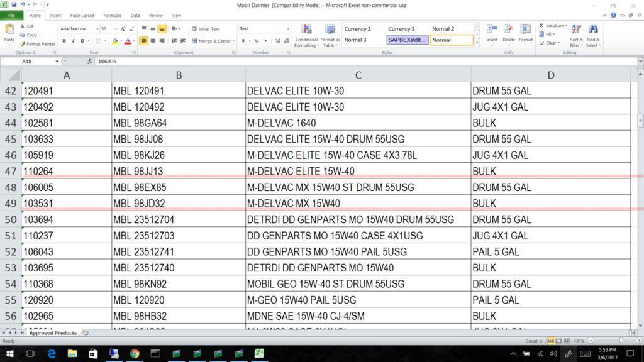The height and width of the screenshot is (362, 644).
Task: Open the font name dropdown Arial Narrow
Action: click(97, 29)
